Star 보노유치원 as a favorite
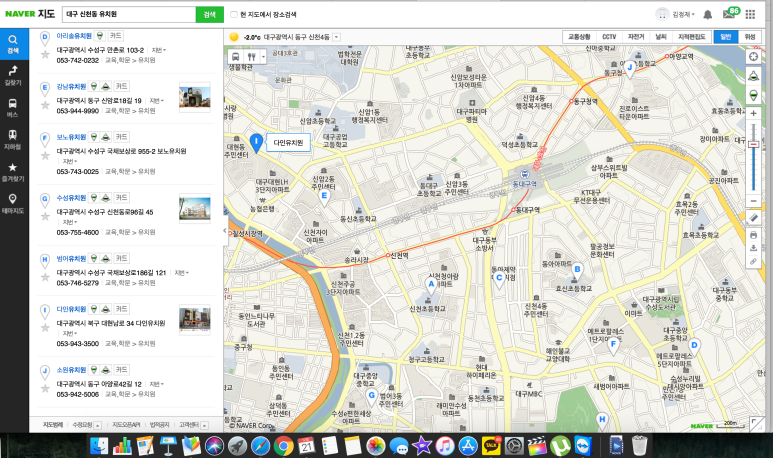 [45, 156]
